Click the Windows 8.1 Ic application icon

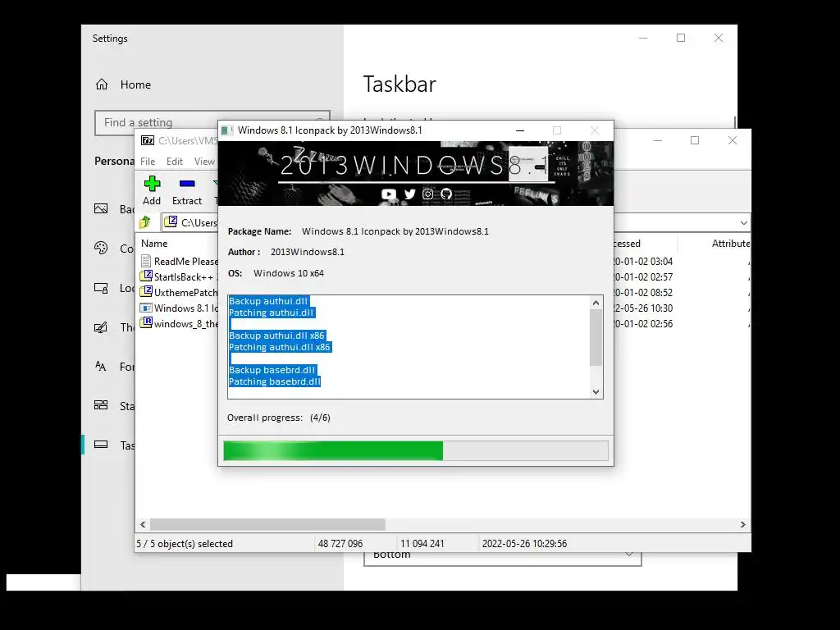click(x=146, y=308)
